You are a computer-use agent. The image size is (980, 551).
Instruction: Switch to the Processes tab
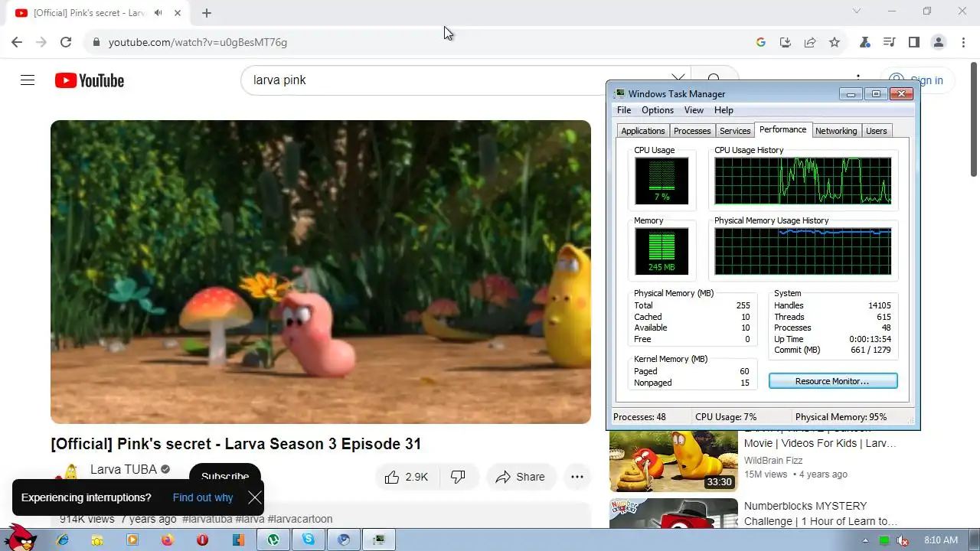692,131
